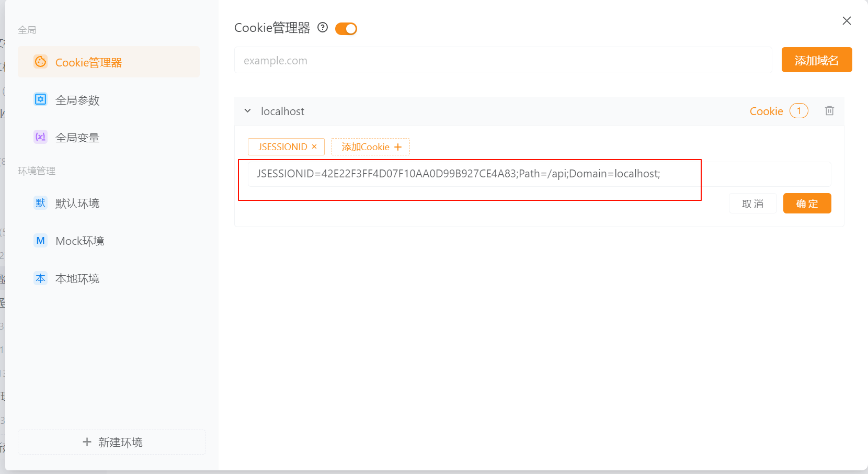
Task: Click the 确定 button
Action: 807,204
